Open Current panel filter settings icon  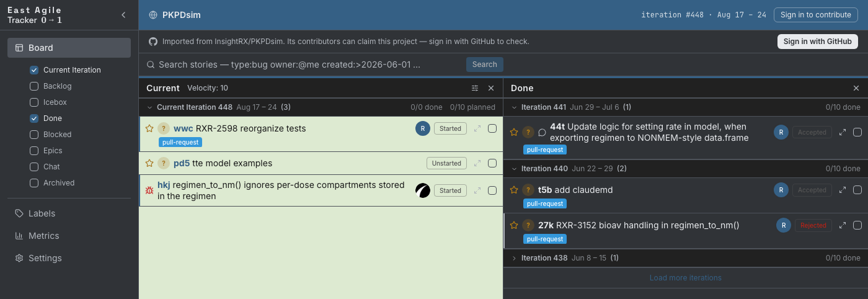[475, 88]
